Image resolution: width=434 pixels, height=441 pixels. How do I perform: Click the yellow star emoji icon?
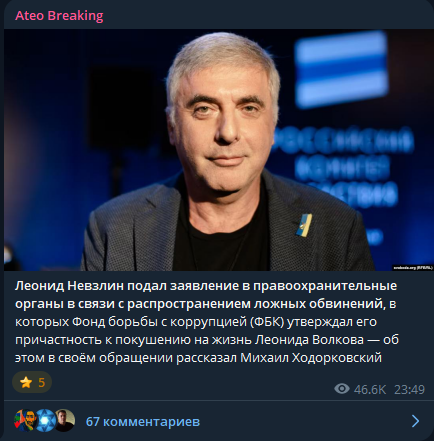[x=26, y=382]
